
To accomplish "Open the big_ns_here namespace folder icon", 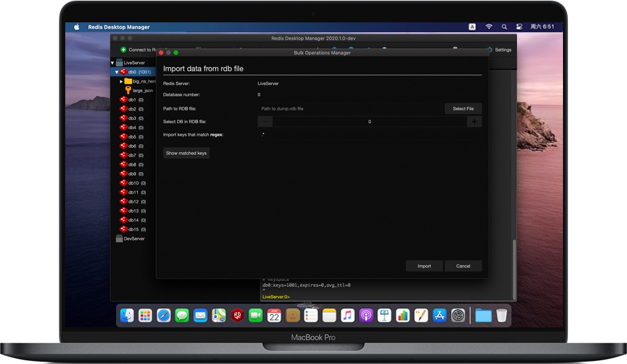I will point(129,81).
